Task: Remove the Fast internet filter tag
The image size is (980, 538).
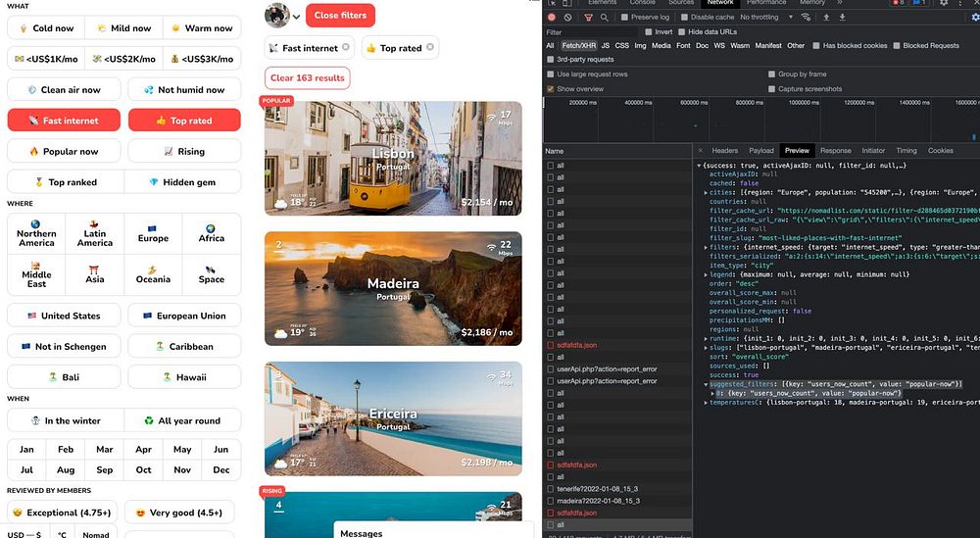Action: tap(345, 47)
